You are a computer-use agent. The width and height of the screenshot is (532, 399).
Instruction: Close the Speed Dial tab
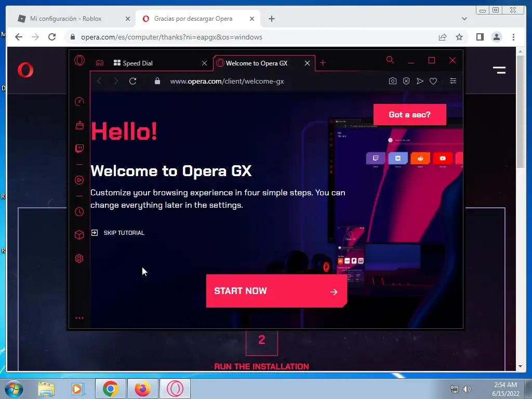[204, 63]
